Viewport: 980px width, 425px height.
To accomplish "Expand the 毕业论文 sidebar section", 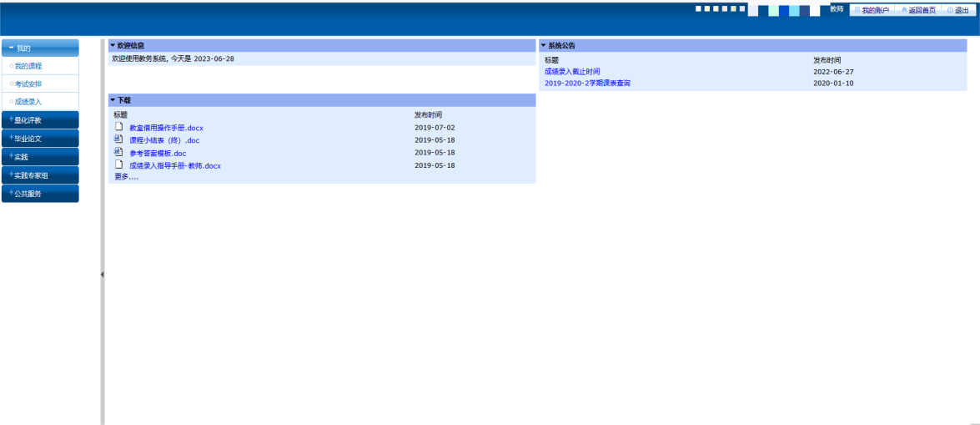I will click(40, 139).
